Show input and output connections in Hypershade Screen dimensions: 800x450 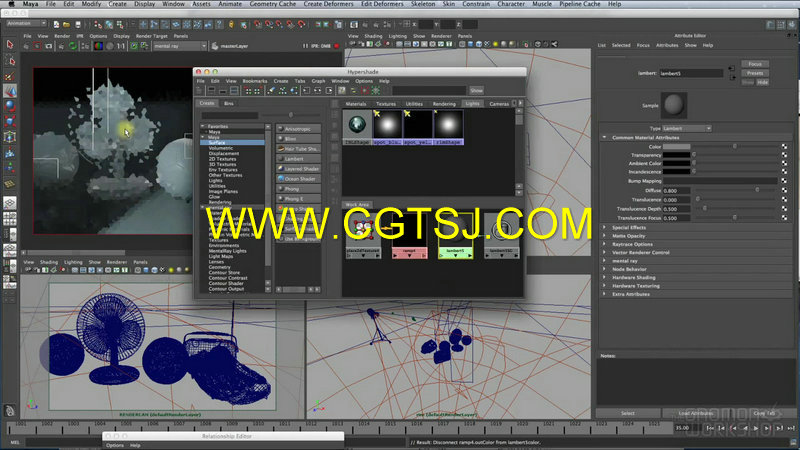[317, 90]
